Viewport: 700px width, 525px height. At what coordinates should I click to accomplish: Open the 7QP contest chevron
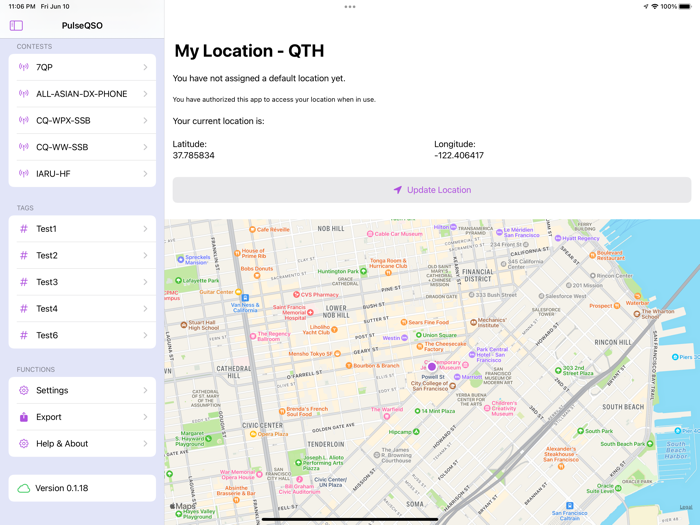point(145,67)
